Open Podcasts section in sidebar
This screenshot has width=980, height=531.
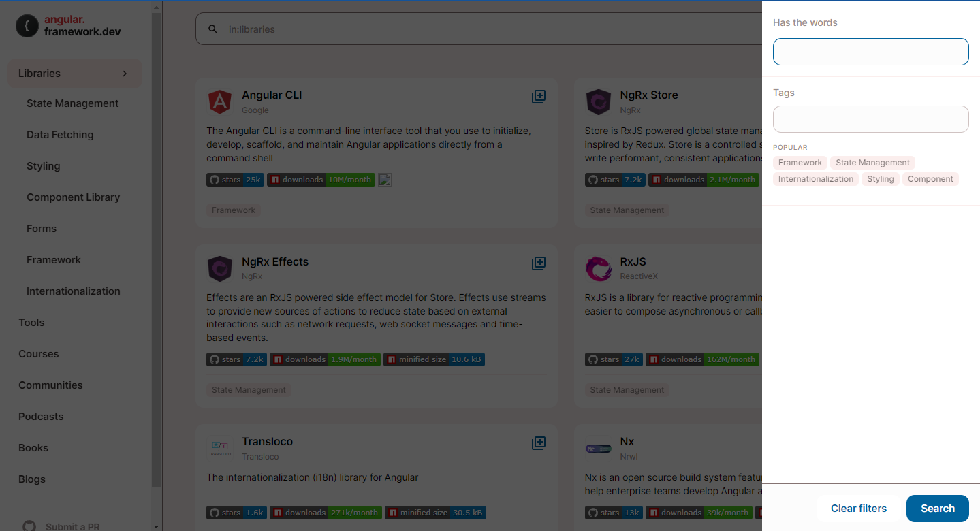[41, 417]
